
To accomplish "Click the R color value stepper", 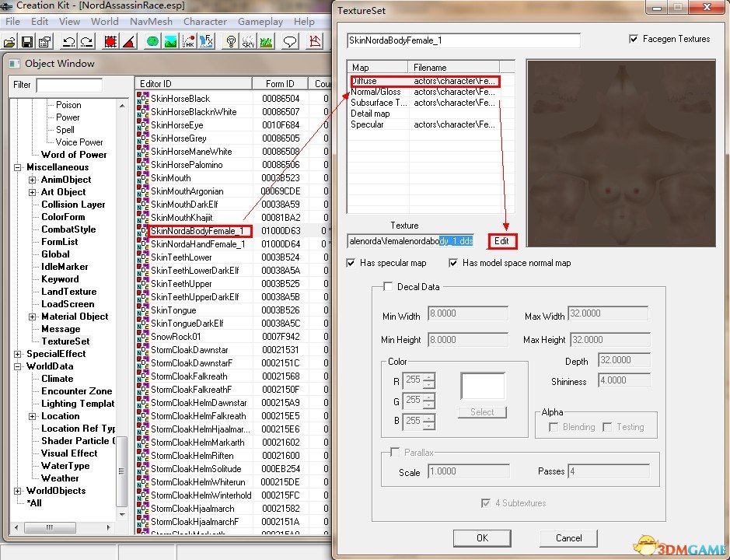I will coord(429,380).
